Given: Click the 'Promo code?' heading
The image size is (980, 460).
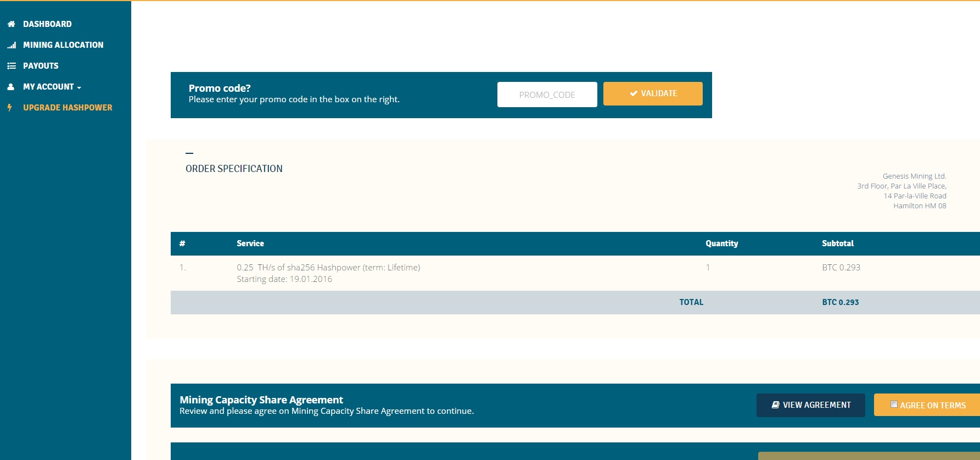Looking at the screenshot, I should (220, 88).
